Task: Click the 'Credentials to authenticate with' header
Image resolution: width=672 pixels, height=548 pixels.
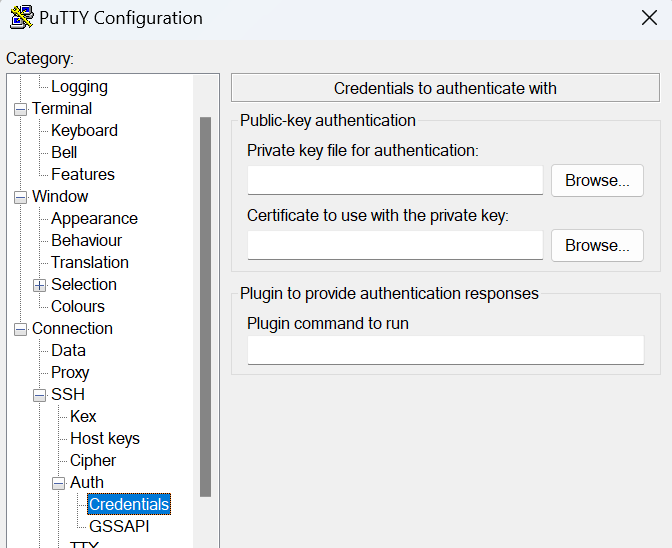Action: pyautogui.click(x=445, y=88)
